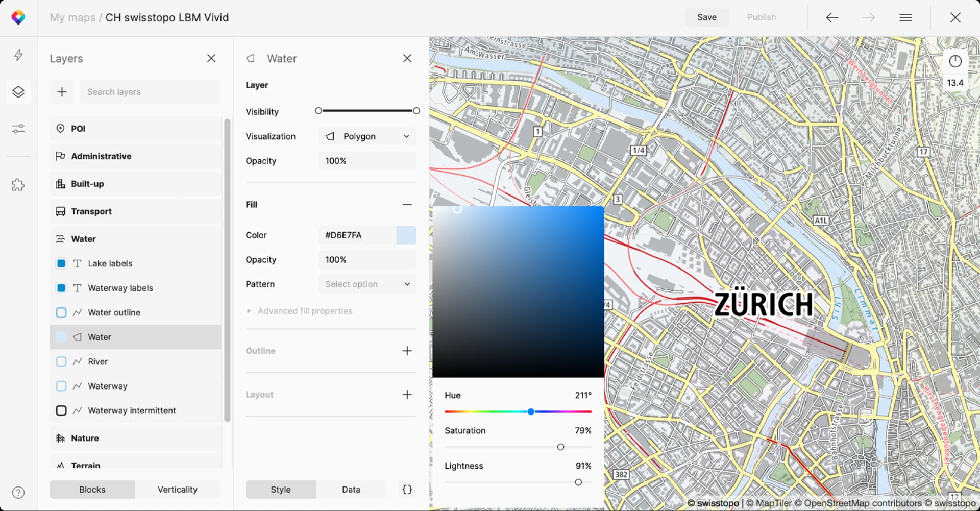The width and height of the screenshot is (980, 511).
Task: Toggle River layer visibility checkbox
Action: point(61,361)
